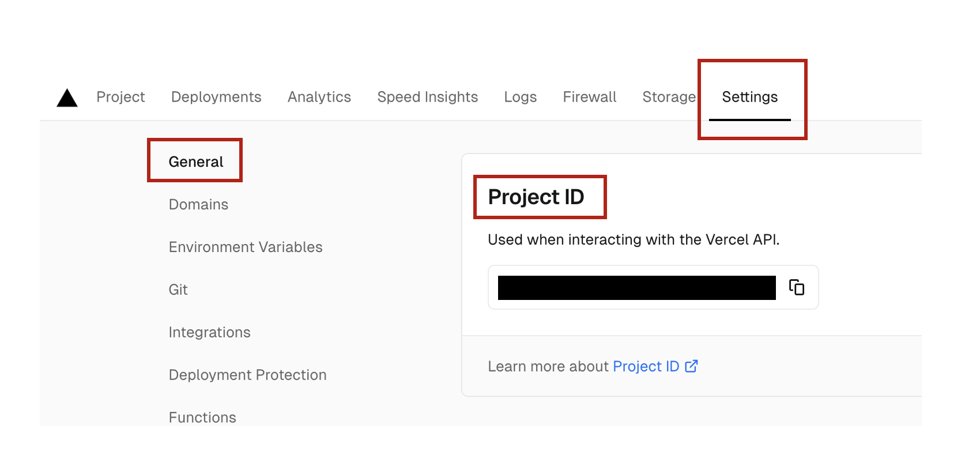Image resolution: width=980 pixels, height=458 pixels.
Task: Open the Domains settings section
Action: tap(198, 204)
